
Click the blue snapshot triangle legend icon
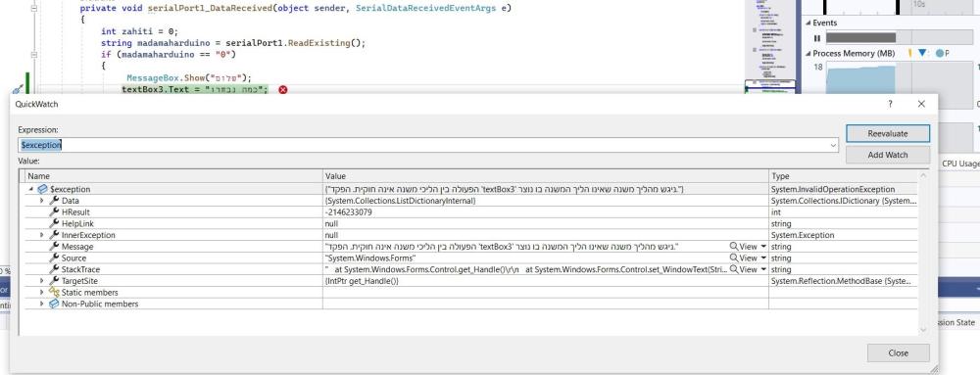[x=922, y=54]
